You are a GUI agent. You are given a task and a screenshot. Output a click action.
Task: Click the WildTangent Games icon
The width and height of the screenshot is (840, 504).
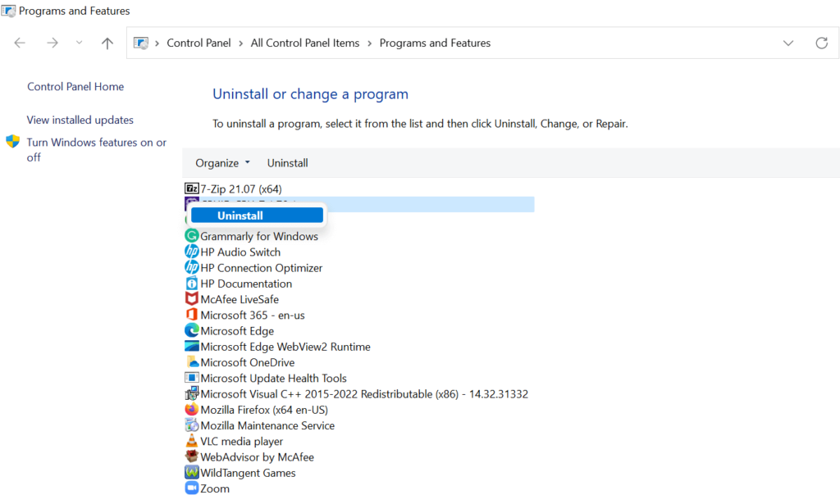(x=191, y=472)
